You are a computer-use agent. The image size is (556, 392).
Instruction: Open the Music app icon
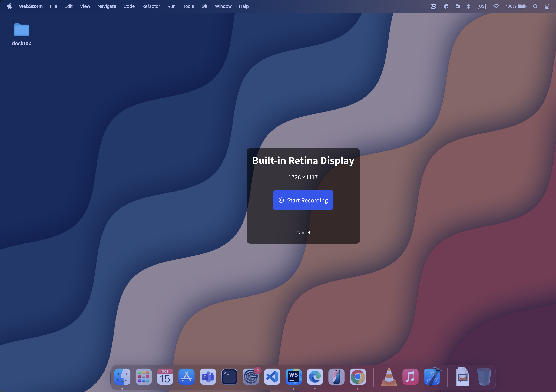410,377
